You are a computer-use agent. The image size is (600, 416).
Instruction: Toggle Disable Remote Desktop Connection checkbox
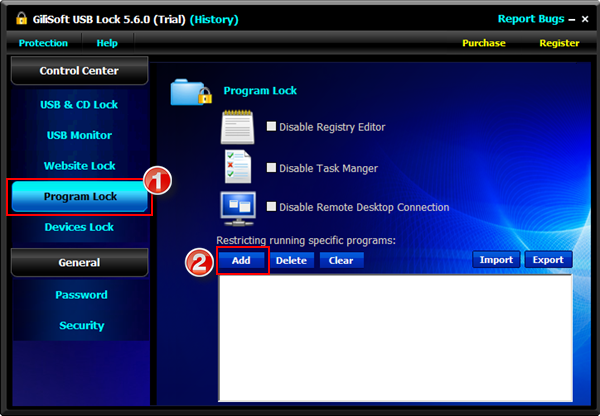[271, 207]
